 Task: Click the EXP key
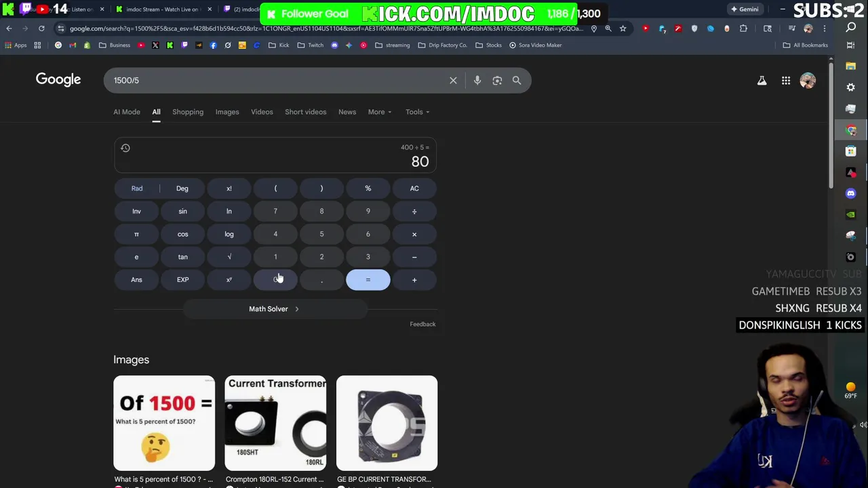tap(182, 280)
